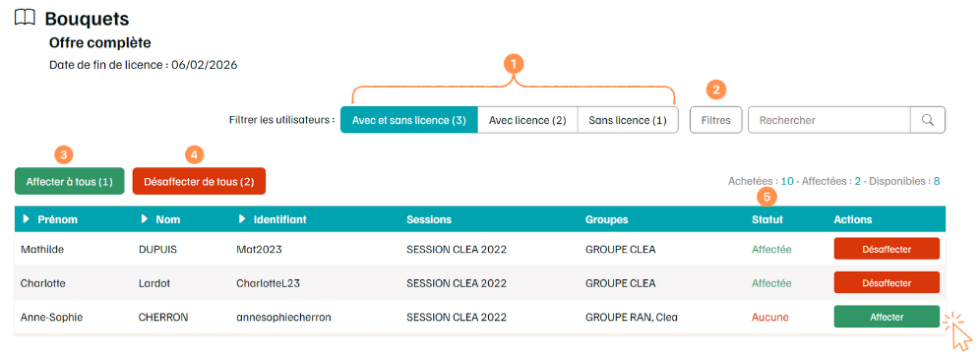Sort by Identifiant column arrow
The width and height of the screenshot is (980, 361).
[242, 219]
